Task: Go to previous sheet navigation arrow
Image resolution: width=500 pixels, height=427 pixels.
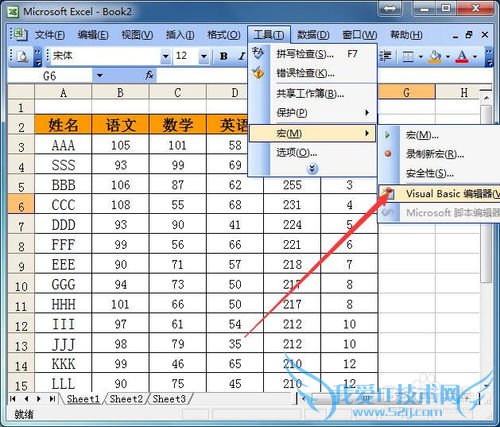Action: tap(26, 399)
